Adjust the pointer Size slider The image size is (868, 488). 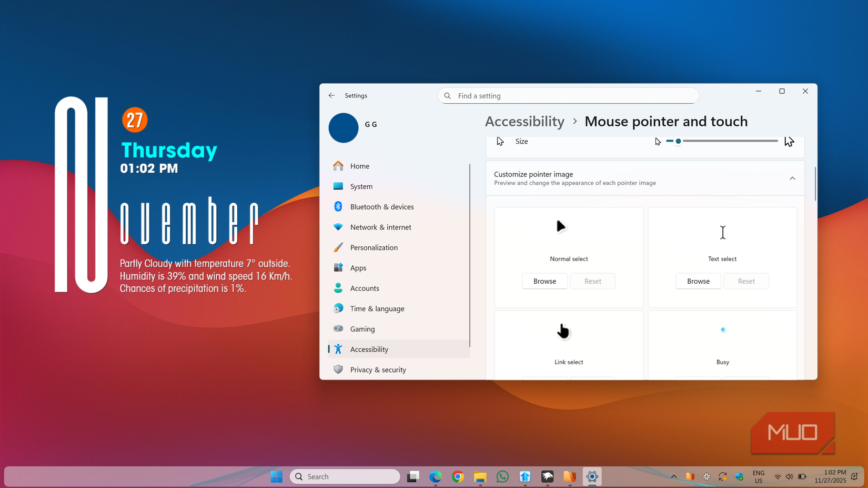678,141
